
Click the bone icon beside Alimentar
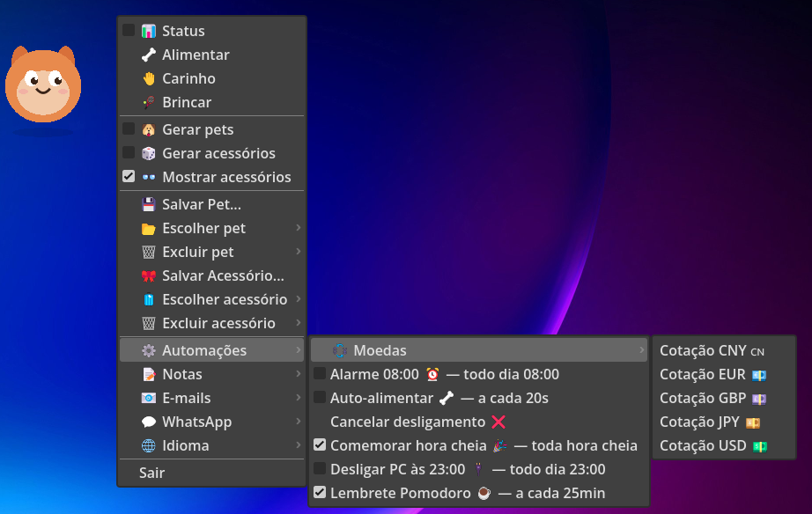coord(149,55)
